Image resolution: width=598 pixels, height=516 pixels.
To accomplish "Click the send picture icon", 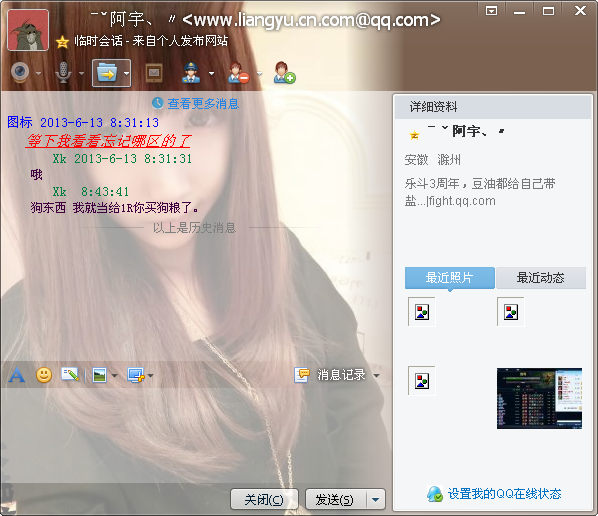I will coord(100,375).
